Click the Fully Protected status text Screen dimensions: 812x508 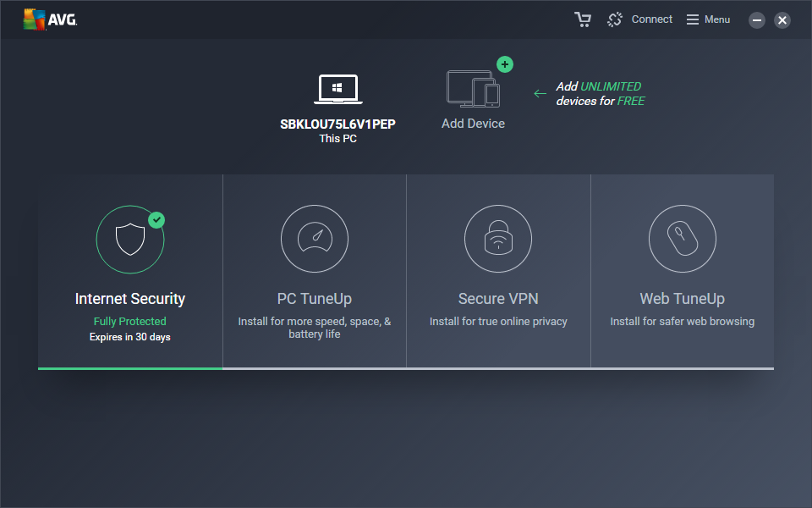click(130, 322)
